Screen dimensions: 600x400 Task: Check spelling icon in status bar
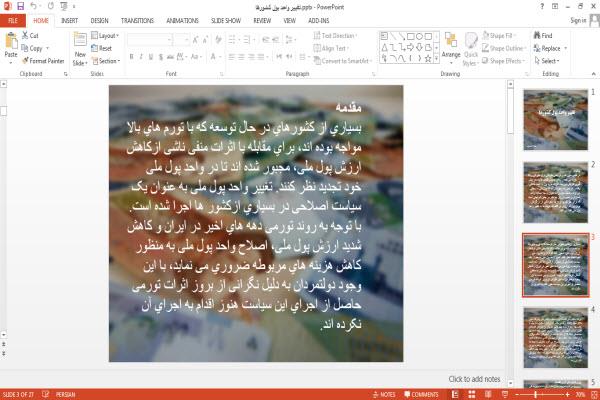click(45, 394)
